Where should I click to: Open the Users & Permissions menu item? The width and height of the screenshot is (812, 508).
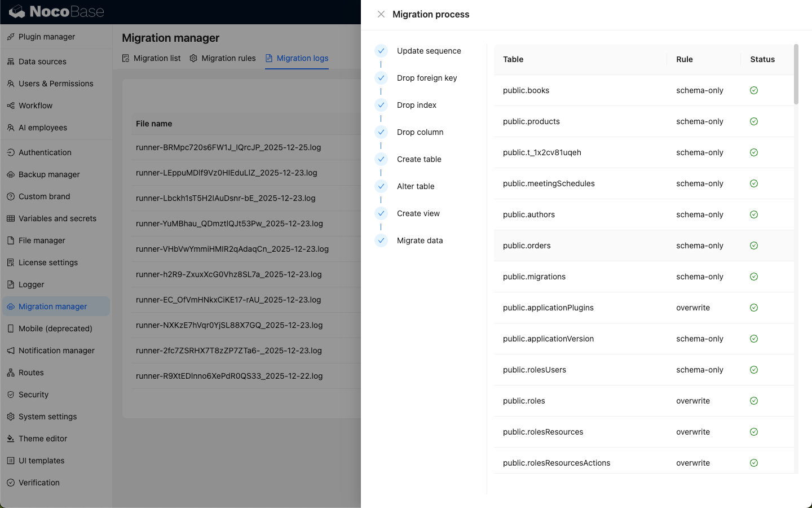pyautogui.click(x=56, y=84)
